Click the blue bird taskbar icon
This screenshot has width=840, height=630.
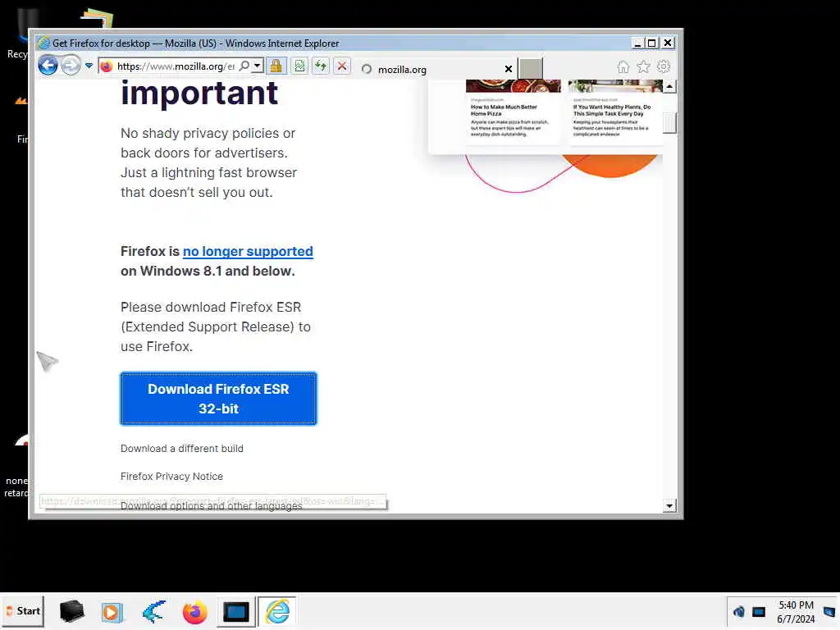coord(154,611)
